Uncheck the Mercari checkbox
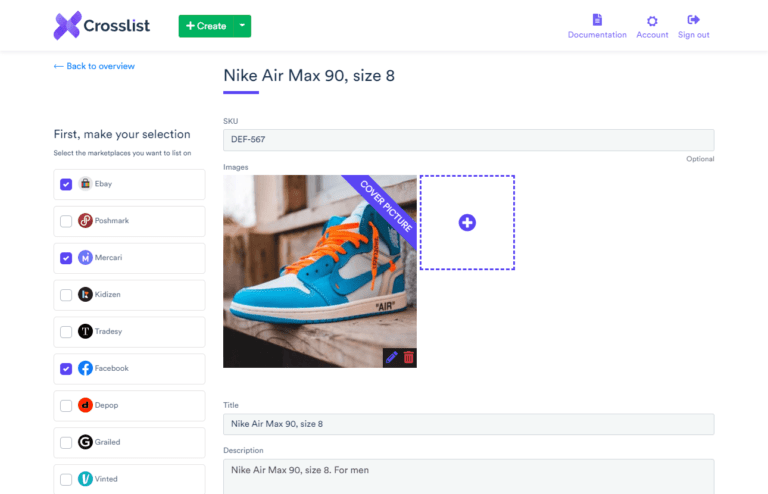Image resolution: width=768 pixels, height=494 pixels. coord(66,258)
